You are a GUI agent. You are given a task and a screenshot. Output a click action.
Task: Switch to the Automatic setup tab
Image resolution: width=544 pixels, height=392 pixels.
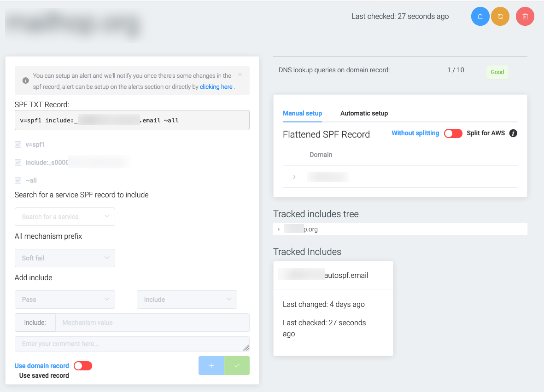pyautogui.click(x=364, y=113)
